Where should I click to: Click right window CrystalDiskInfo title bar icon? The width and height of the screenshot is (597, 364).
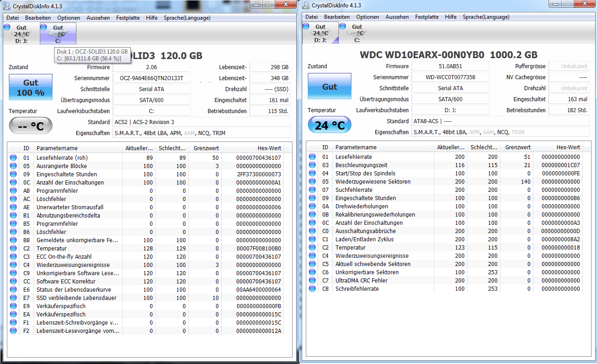[306, 5]
